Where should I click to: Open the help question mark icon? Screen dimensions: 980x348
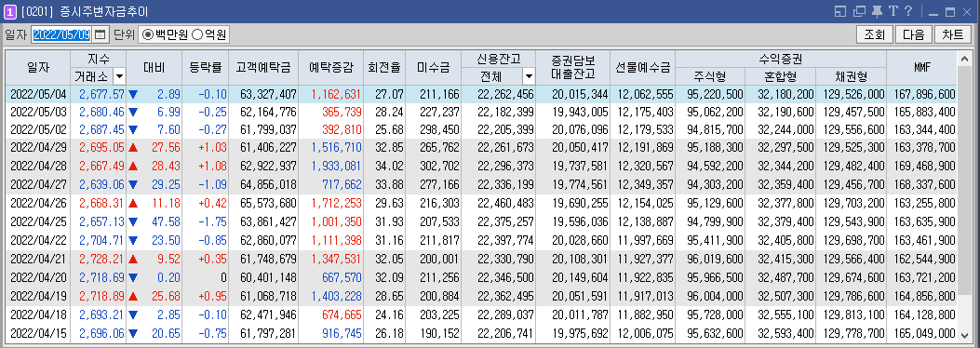(908, 11)
